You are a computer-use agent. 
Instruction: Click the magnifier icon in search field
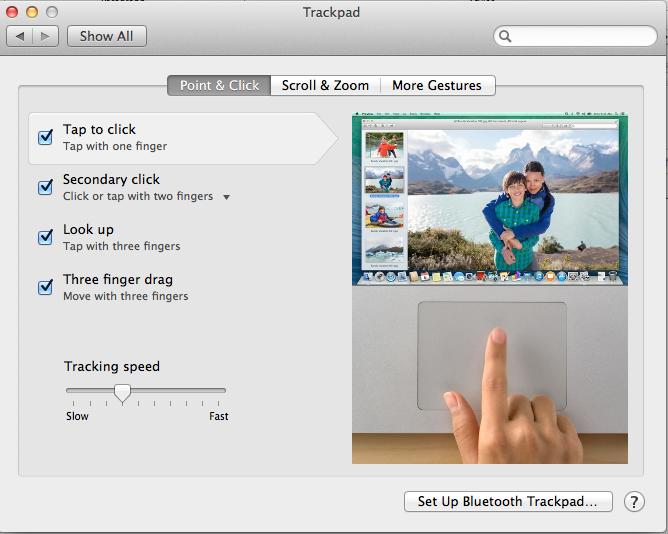click(505, 36)
